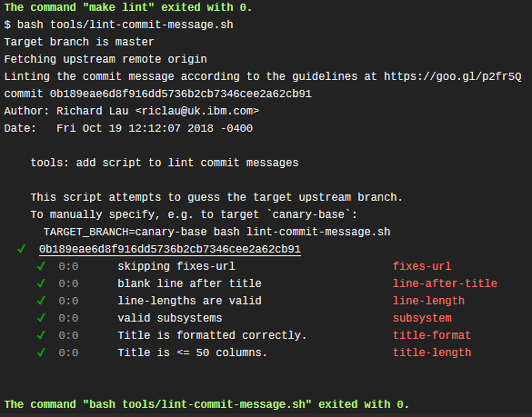532x417 pixels.
Task: Click the "bash tools/lint-commit-message.sh" command line
Action: 119,25
